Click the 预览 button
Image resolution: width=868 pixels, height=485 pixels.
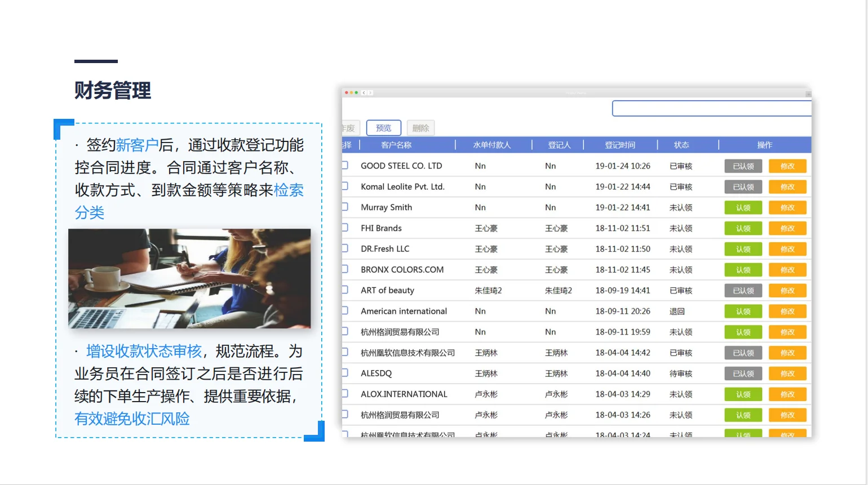(383, 128)
